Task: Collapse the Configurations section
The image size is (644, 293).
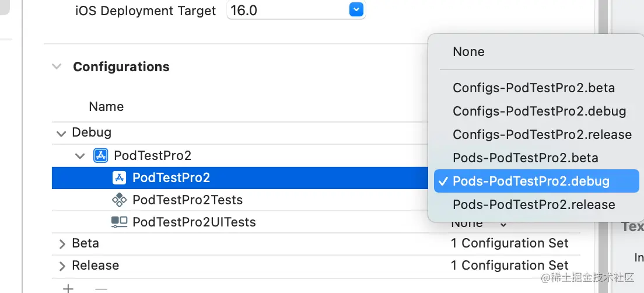Action: (57, 67)
